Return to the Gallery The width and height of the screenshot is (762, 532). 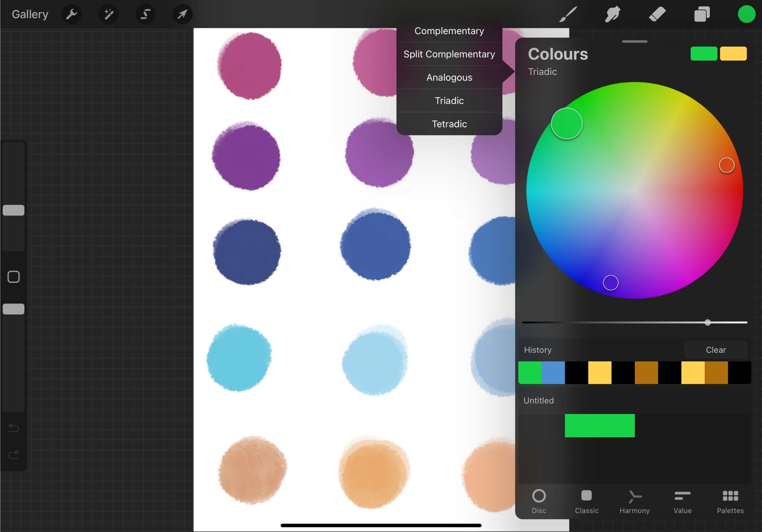pyautogui.click(x=30, y=14)
